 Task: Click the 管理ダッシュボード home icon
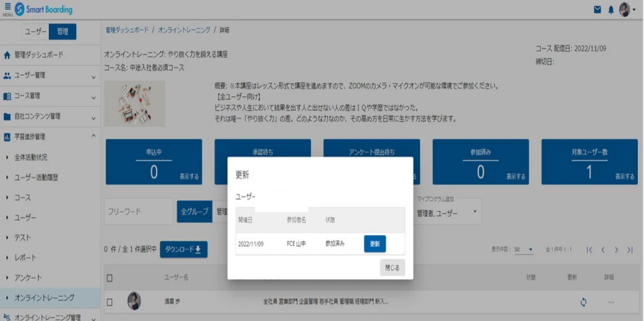pos(7,55)
